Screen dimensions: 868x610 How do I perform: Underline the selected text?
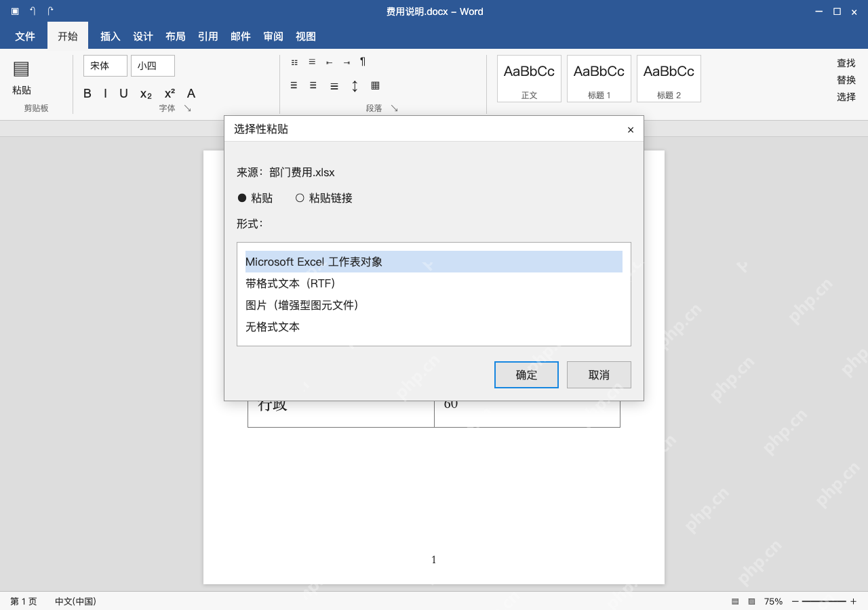point(123,94)
